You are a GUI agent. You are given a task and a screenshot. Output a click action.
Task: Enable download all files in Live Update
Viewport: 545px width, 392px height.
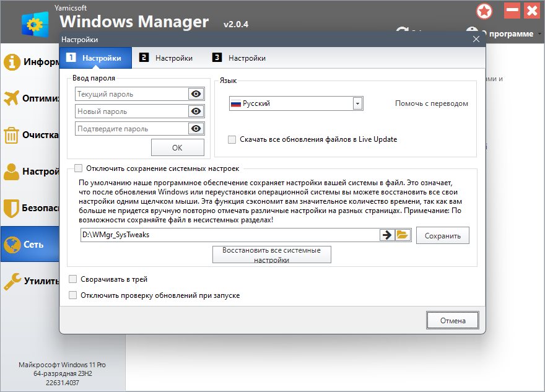click(x=232, y=139)
